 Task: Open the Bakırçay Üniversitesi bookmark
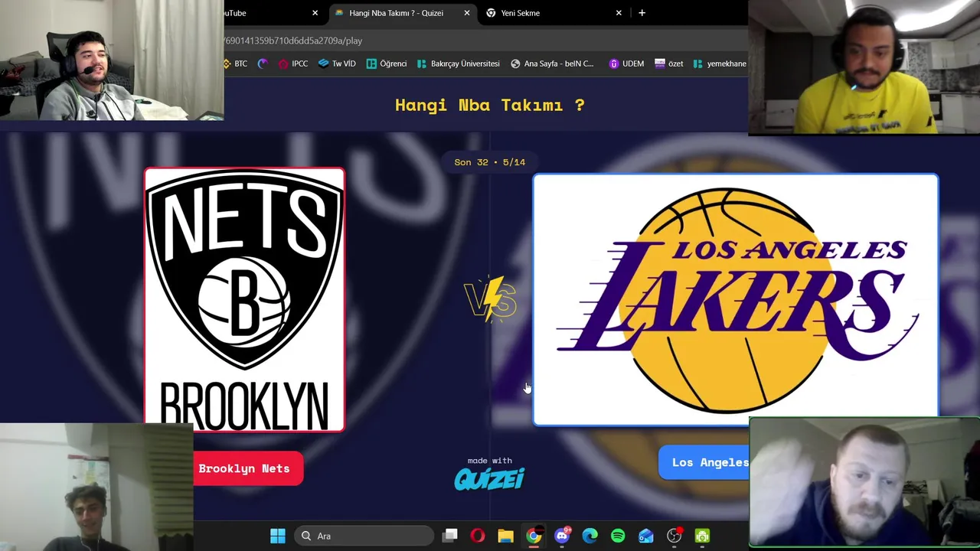tap(458, 64)
